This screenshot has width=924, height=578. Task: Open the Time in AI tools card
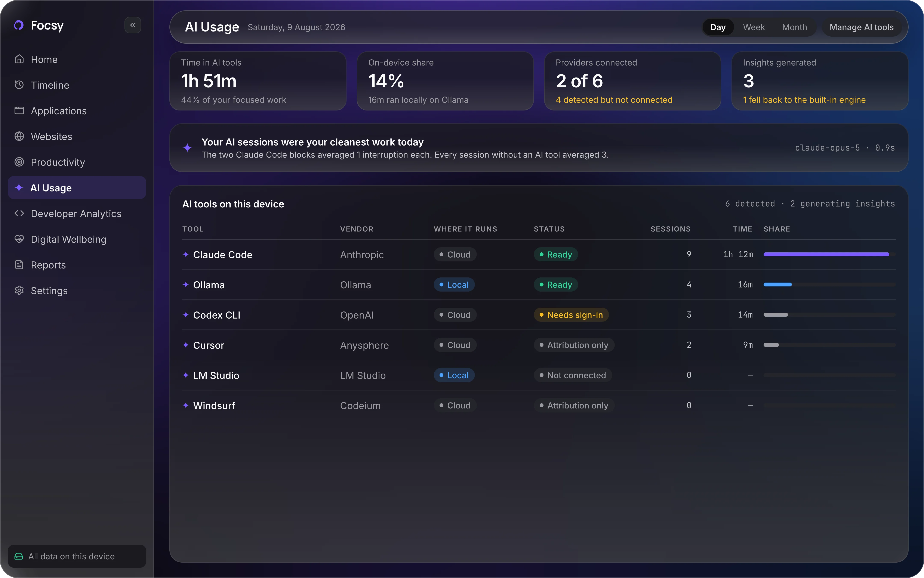point(258,81)
